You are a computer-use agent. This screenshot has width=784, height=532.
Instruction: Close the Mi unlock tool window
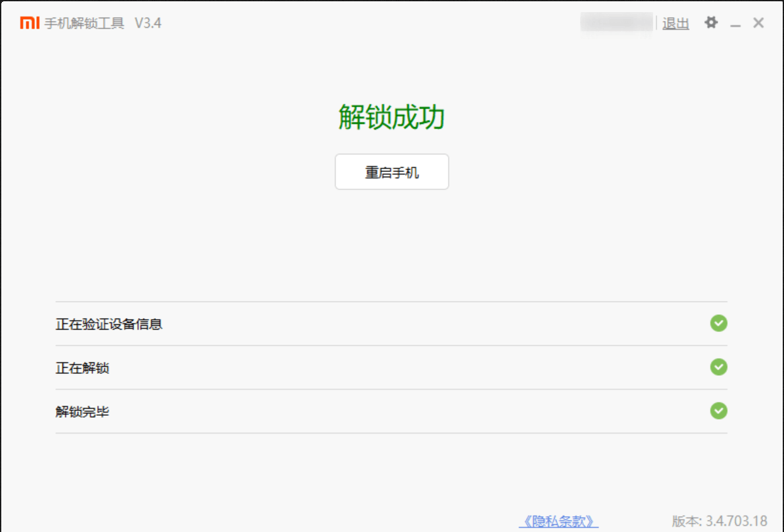[758, 23]
